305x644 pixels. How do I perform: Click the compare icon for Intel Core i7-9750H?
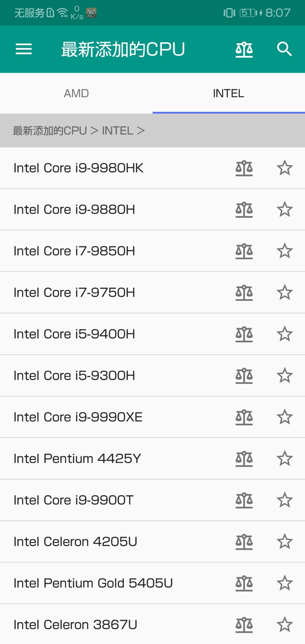(244, 292)
